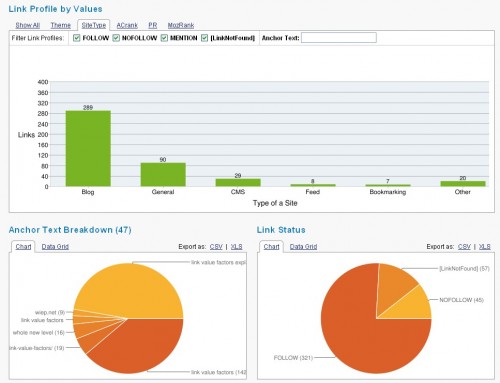Export Link Status as CSV

[464, 247]
